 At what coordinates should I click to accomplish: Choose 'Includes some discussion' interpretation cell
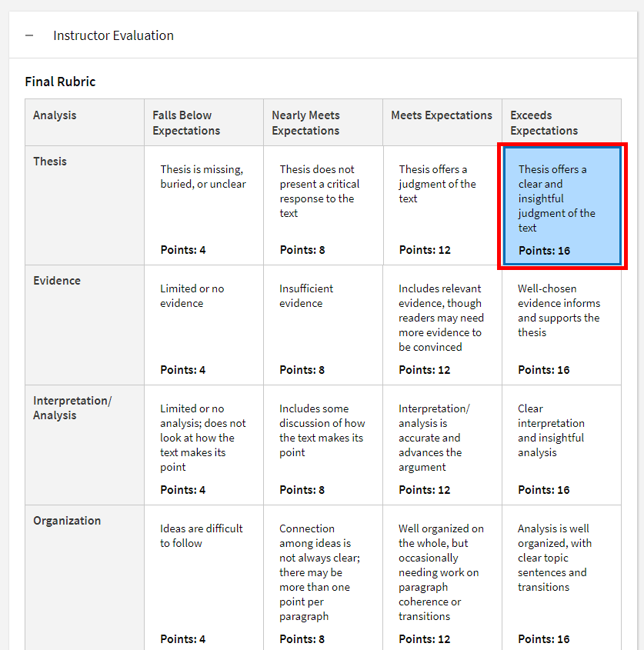tap(323, 445)
